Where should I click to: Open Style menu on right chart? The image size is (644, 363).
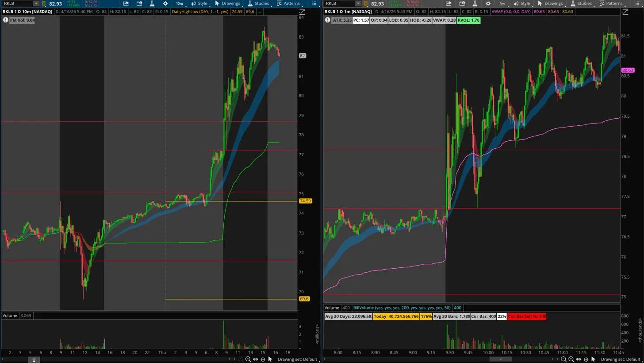(x=522, y=4)
